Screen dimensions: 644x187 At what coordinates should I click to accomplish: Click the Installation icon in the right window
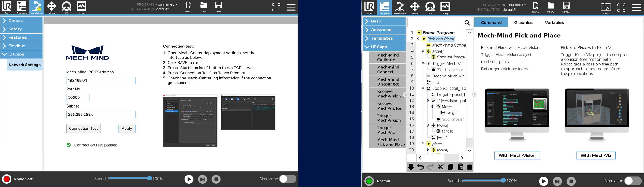[x=400, y=8]
